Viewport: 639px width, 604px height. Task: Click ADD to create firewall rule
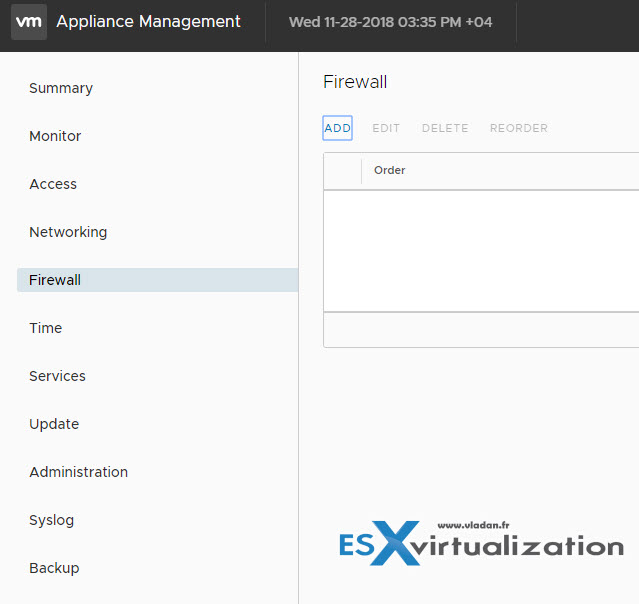point(338,128)
